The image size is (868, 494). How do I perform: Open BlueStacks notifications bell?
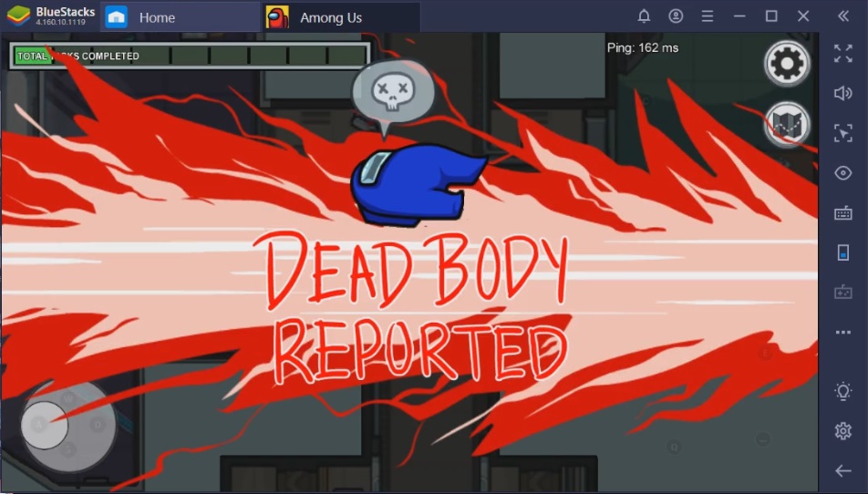pyautogui.click(x=644, y=16)
